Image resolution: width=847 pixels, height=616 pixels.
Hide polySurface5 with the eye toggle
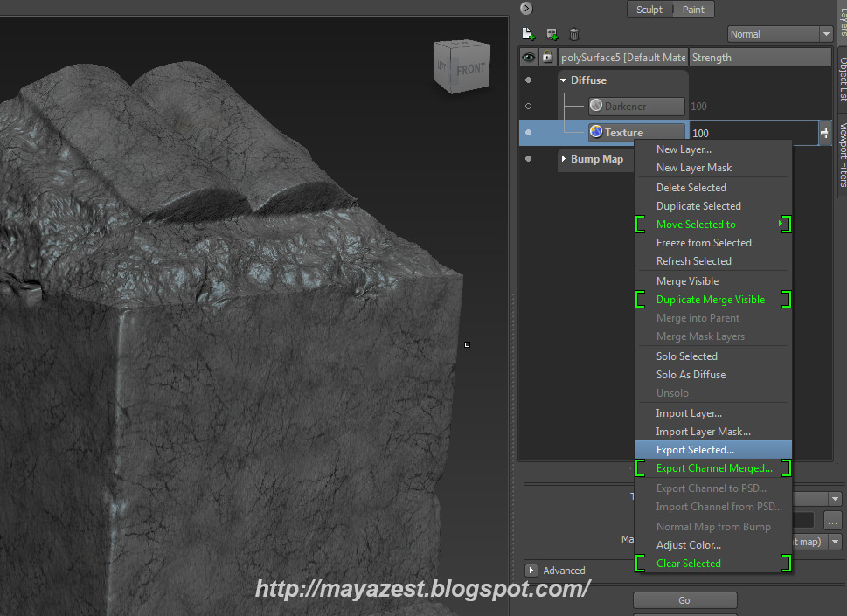[x=528, y=56]
